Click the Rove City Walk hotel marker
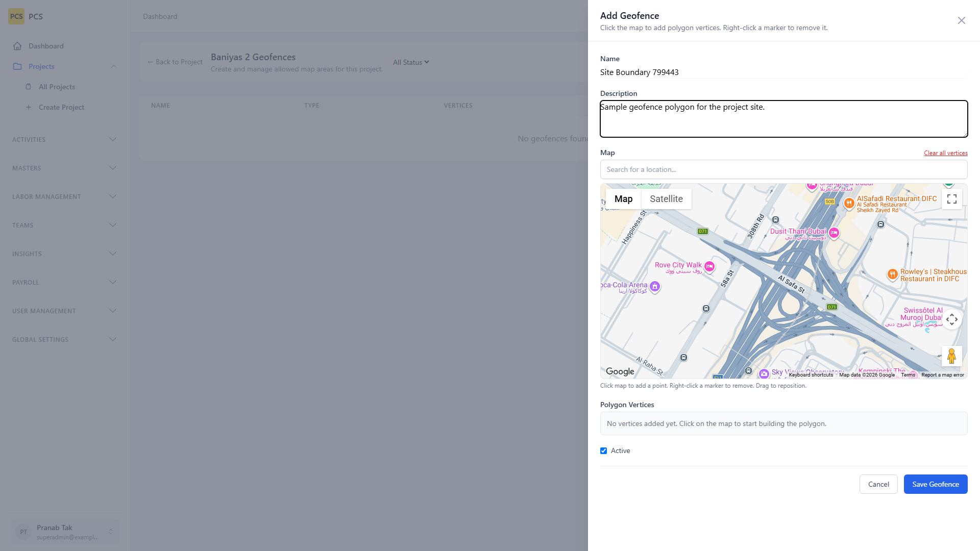 click(709, 266)
